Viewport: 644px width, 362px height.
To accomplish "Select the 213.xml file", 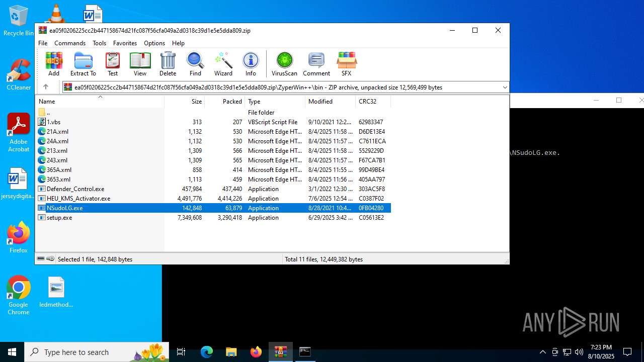I will pyautogui.click(x=213, y=151).
